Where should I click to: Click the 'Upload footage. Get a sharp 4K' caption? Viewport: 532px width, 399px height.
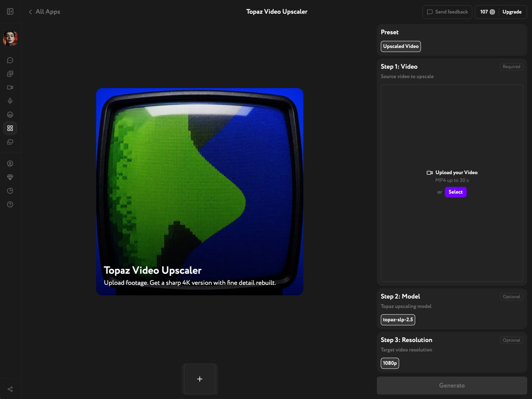tap(190, 283)
